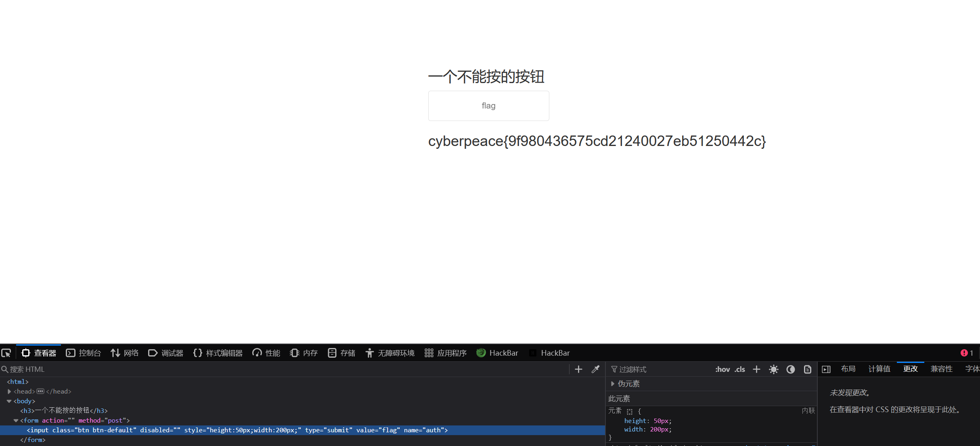Viewport: 980px width, 446px height.
Task: Toggle :hov pseudo-class panel
Action: [x=722, y=369]
